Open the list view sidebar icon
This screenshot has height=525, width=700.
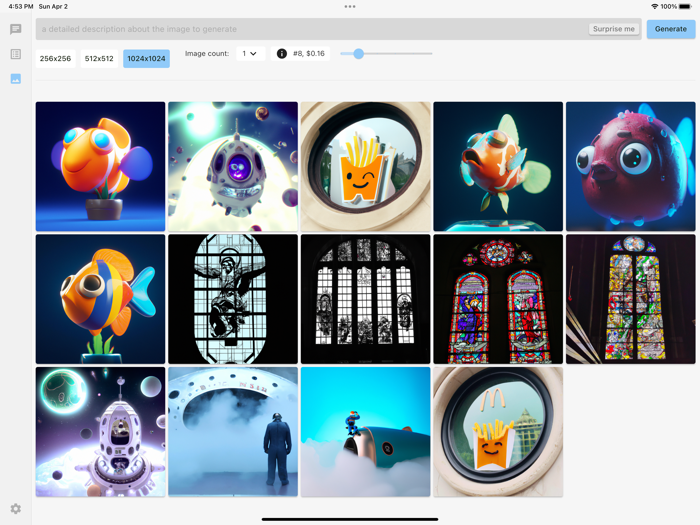15,54
